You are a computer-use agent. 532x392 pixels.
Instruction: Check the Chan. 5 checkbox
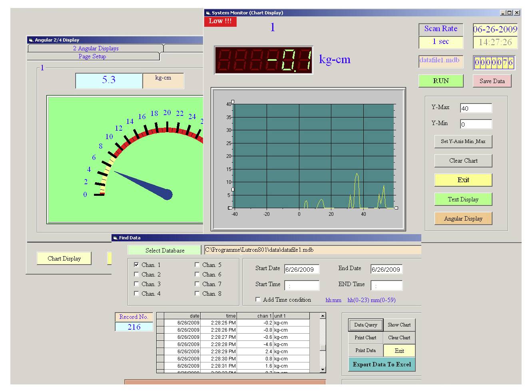tap(197, 265)
